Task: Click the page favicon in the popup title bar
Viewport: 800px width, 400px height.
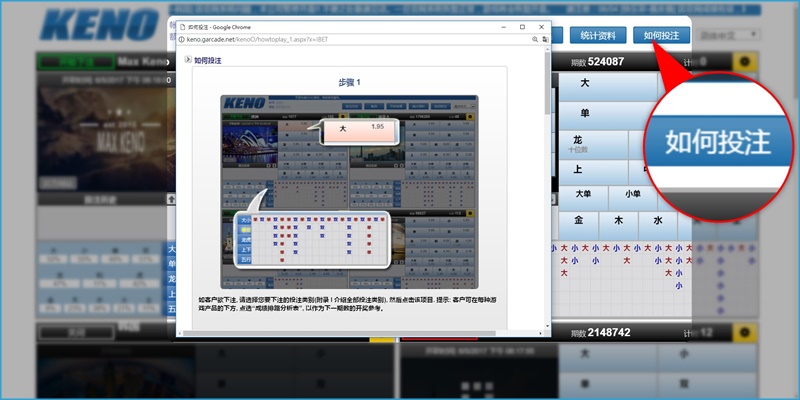Action: 182,27
